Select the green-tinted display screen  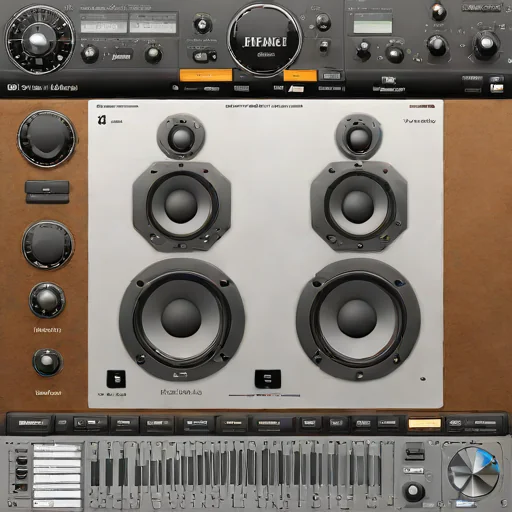coord(372,26)
